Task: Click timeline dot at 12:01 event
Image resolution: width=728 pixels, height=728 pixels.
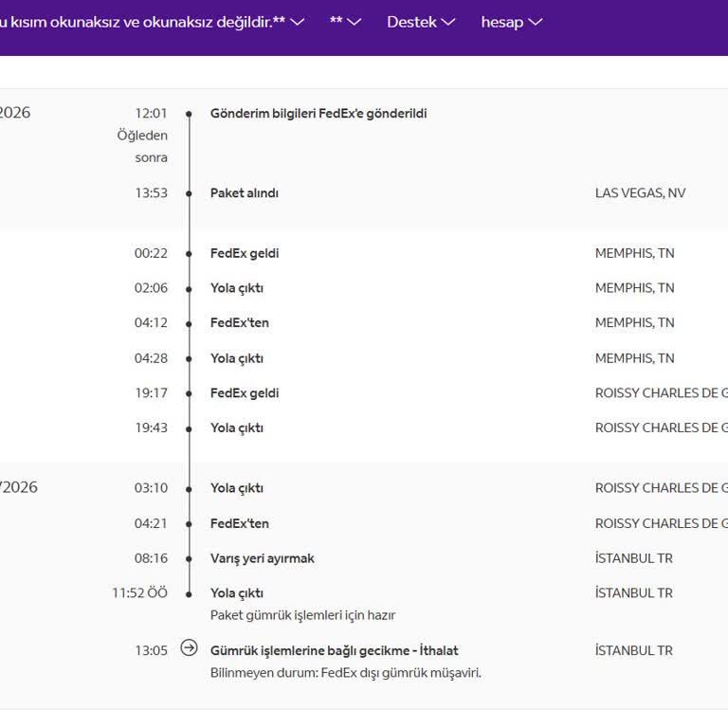Action: click(x=189, y=114)
